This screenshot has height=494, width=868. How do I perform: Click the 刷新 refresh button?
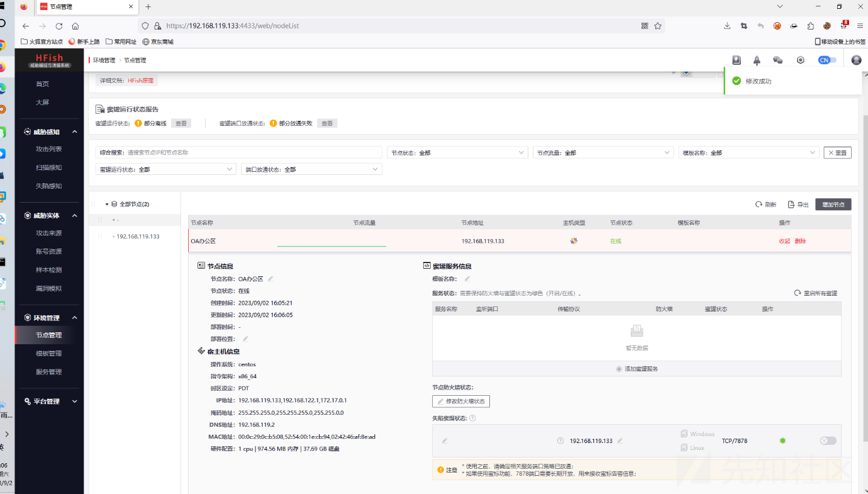click(x=766, y=205)
